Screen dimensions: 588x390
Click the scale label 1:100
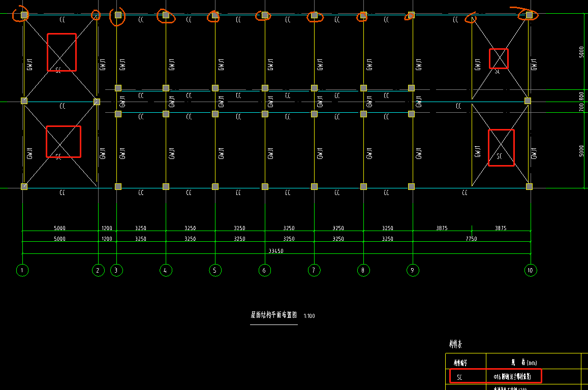pyautogui.click(x=310, y=316)
